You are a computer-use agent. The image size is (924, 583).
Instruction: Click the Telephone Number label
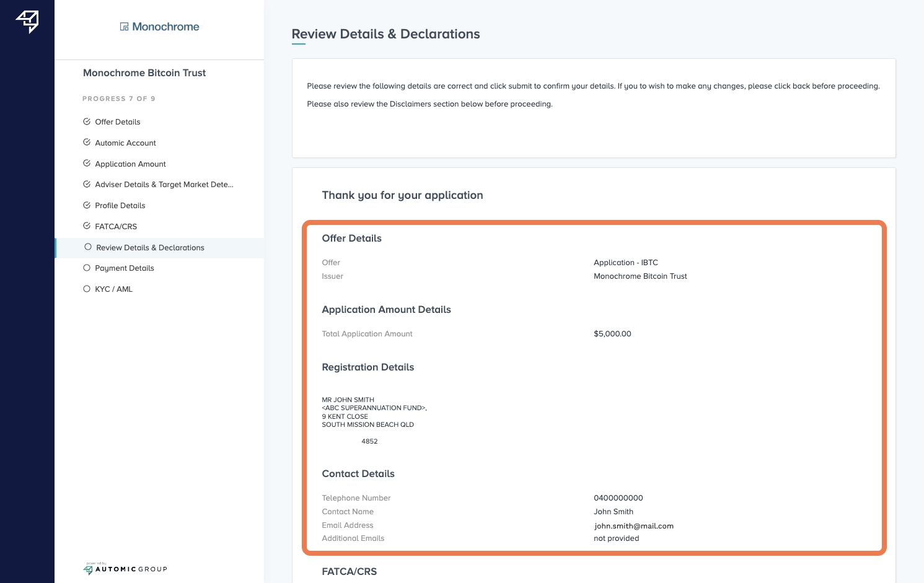[x=356, y=498]
